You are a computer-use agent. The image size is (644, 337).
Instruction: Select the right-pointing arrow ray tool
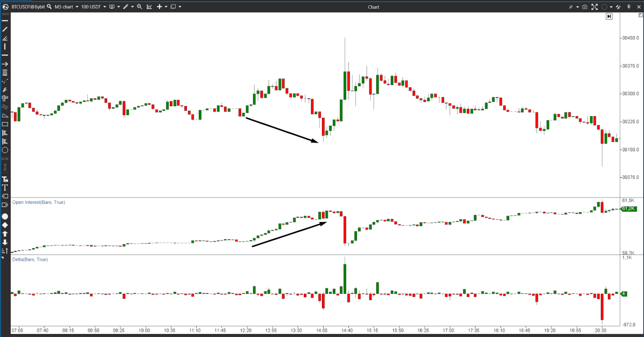point(5,64)
